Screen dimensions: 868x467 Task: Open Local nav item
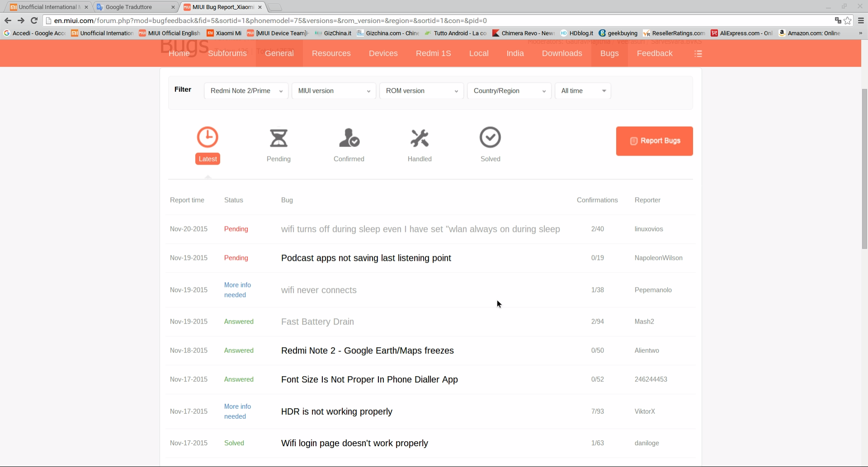(x=479, y=53)
